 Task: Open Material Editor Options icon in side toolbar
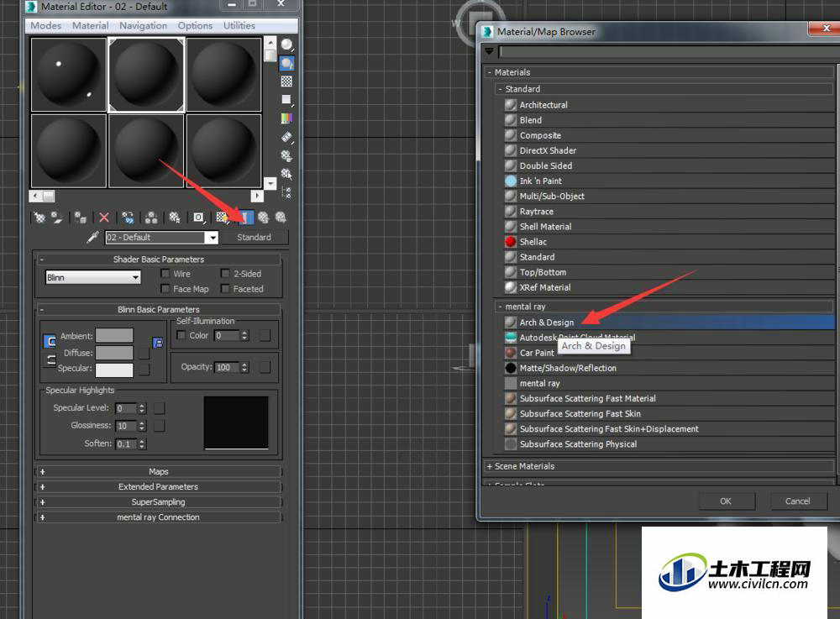coord(287,156)
